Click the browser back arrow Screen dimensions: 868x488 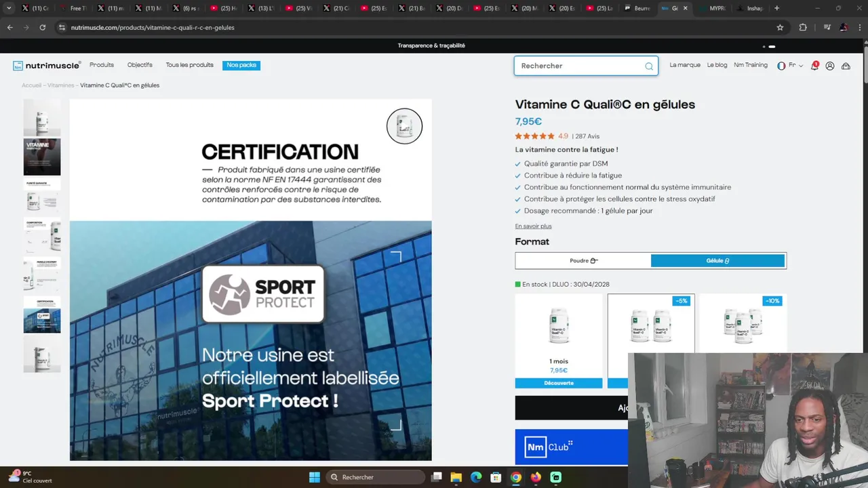[9, 27]
